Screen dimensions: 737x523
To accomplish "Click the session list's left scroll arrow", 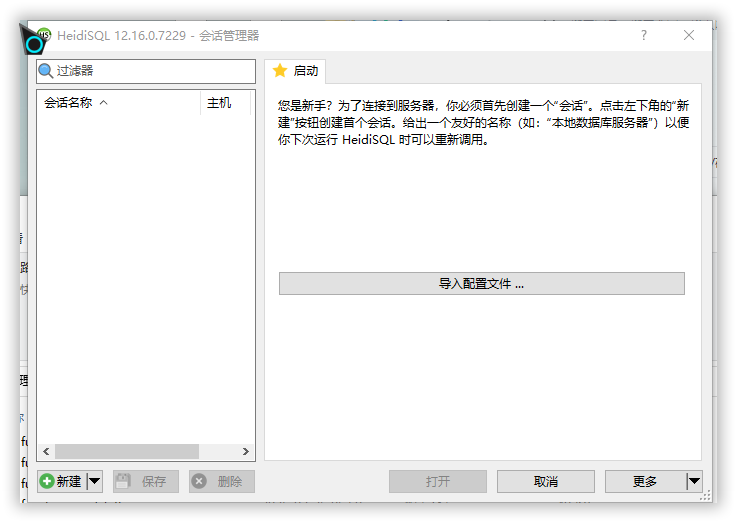I will click(x=45, y=451).
